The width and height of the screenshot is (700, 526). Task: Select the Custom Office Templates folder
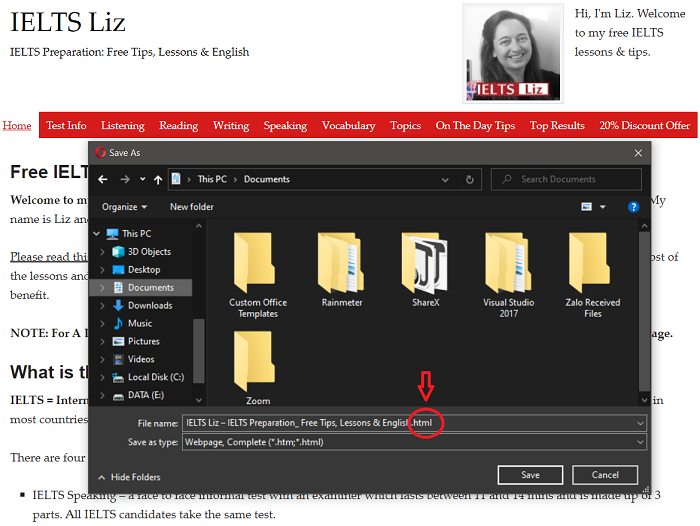click(258, 275)
